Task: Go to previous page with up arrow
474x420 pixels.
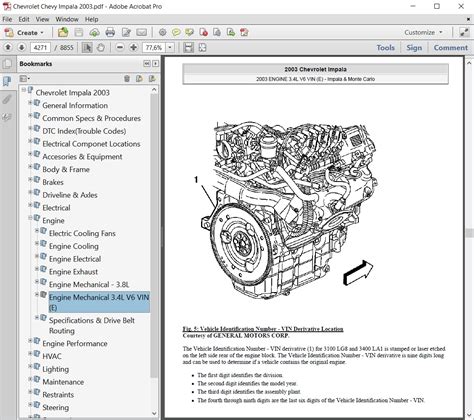Action: point(8,47)
